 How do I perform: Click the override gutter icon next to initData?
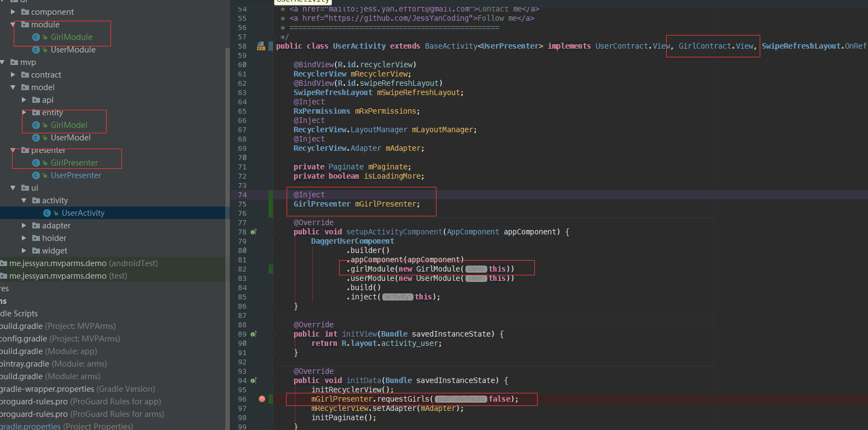[254, 381]
